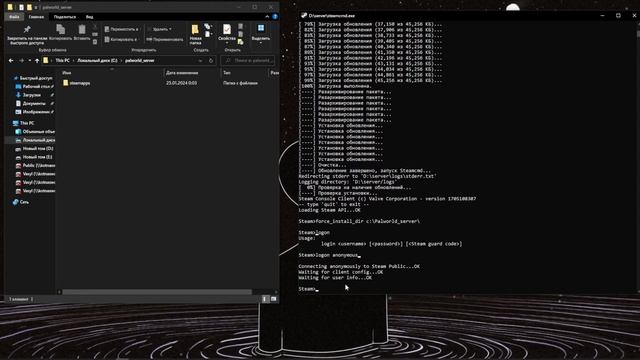Image resolution: width=640 pixels, height=360 pixels.
Task: Click the Steam> prompt line in console
Action: point(309,289)
